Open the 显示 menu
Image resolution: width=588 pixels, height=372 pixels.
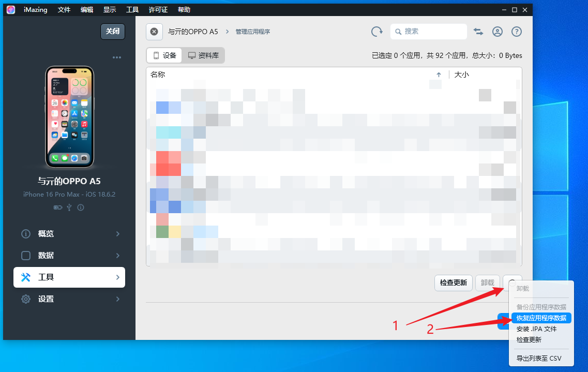pos(110,10)
